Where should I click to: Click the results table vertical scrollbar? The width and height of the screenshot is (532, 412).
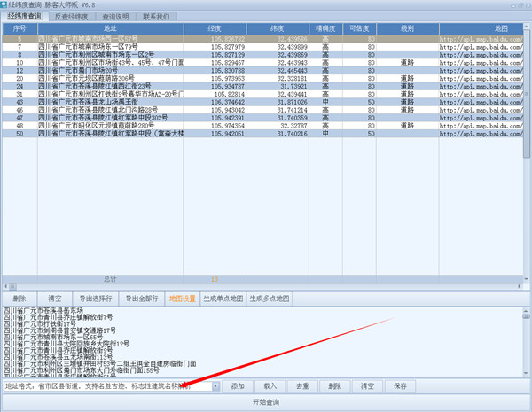pyautogui.click(x=526, y=93)
